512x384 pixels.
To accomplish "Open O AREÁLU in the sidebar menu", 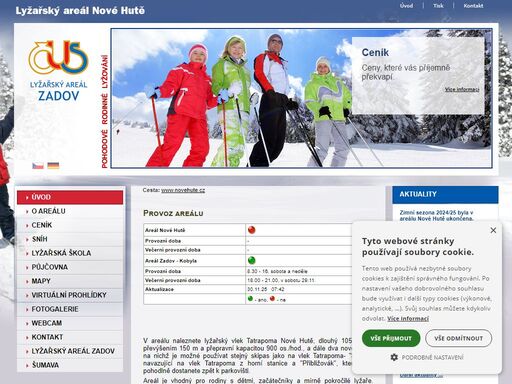I will [x=70, y=211].
